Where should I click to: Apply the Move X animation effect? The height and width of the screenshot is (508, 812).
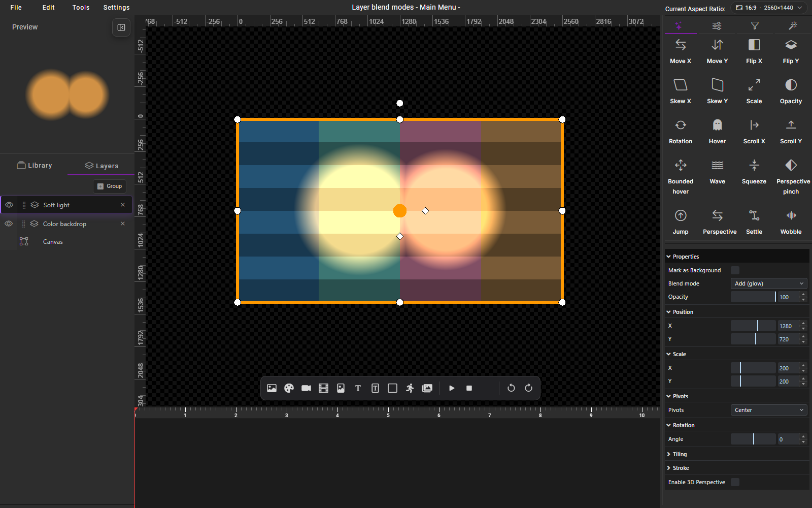(x=681, y=51)
